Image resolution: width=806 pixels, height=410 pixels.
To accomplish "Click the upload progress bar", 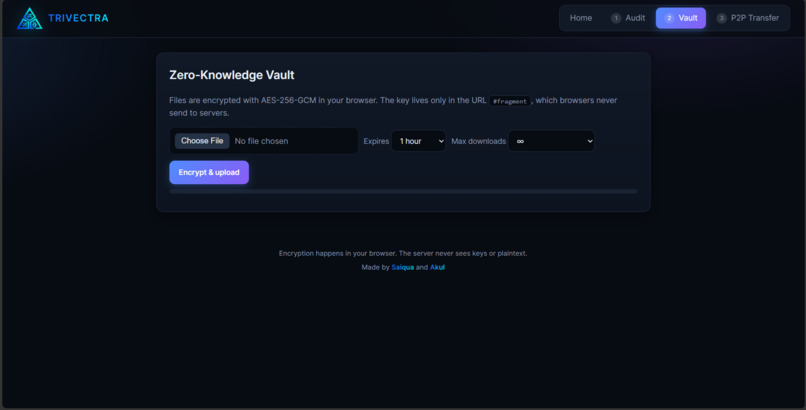I will (x=404, y=191).
